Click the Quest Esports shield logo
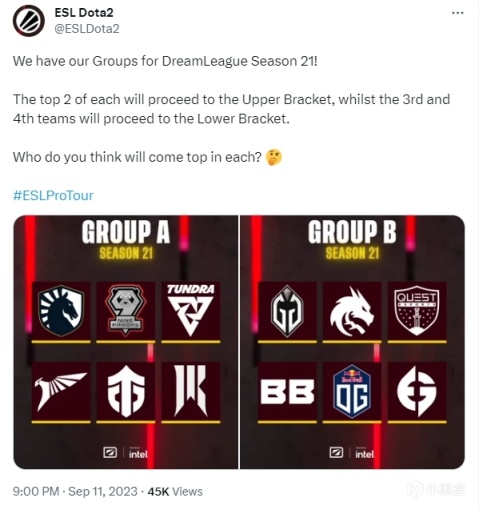Viewport: 479px width, 510px height. (417, 311)
